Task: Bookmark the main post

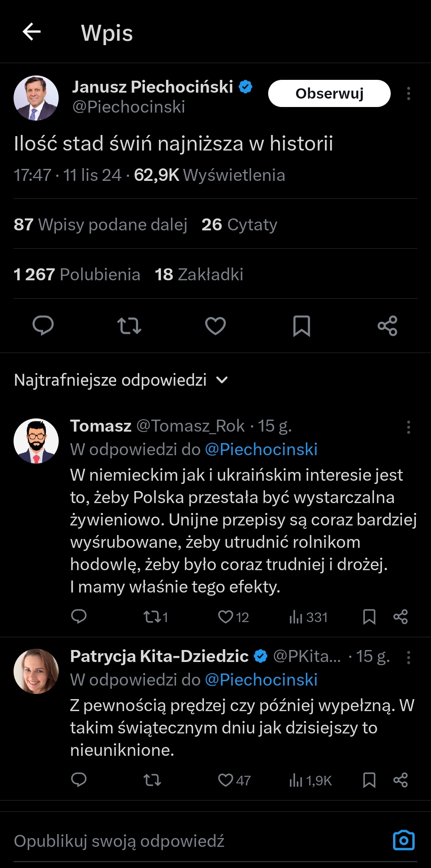Action: click(x=302, y=325)
